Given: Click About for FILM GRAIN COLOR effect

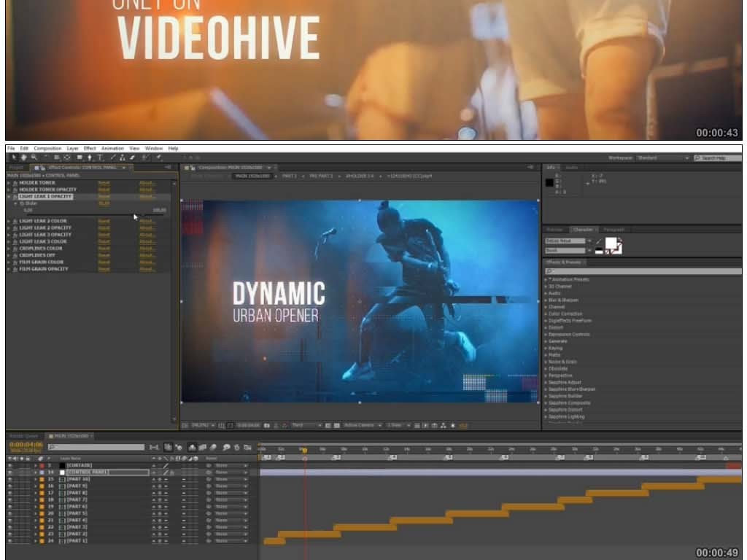Looking at the screenshot, I should 147,262.
